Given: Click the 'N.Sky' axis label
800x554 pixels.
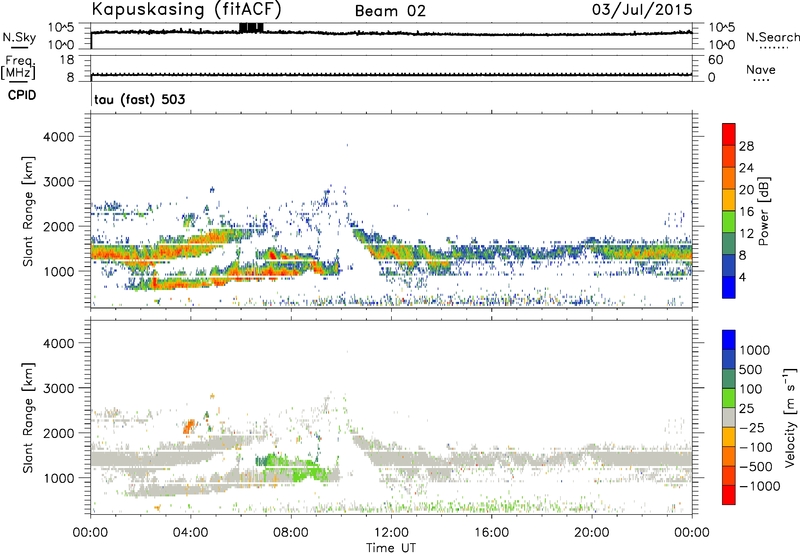Looking at the screenshot, I should pos(19,38).
